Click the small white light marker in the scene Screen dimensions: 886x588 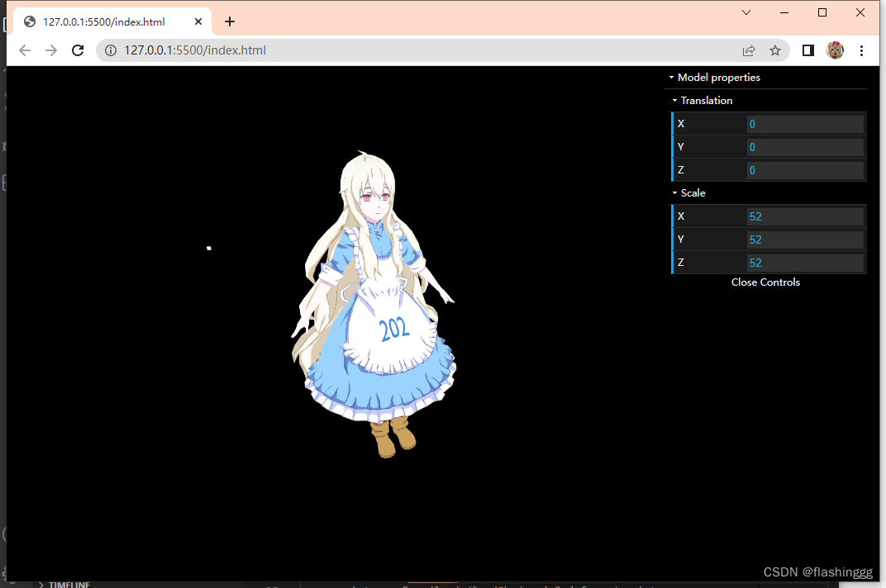209,248
